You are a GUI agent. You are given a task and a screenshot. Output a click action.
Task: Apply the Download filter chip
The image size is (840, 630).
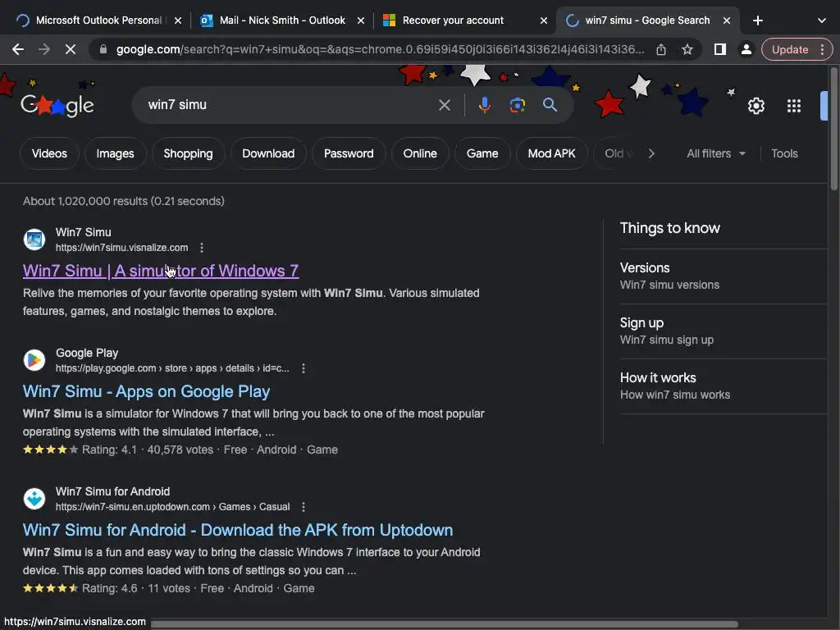tap(268, 153)
